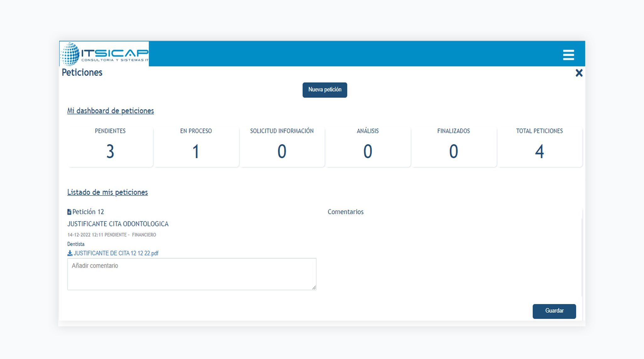The width and height of the screenshot is (644, 359).
Task: Click the petition list vertical scrollbar
Action: point(582,252)
